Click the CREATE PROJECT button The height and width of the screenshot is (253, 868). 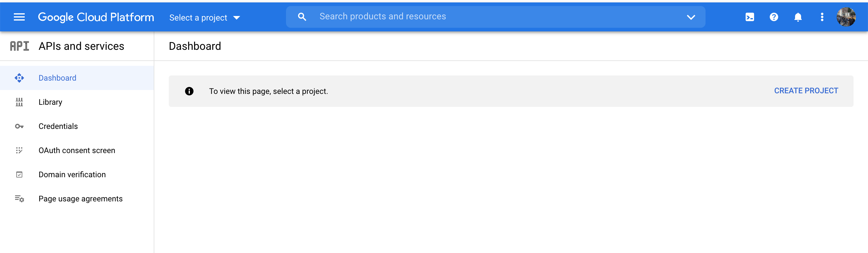tap(806, 91)
